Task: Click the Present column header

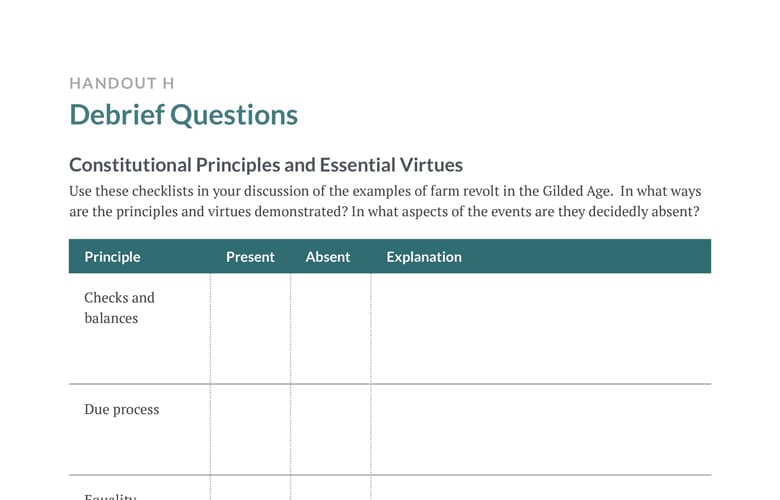Action: click(x=250, y=257)
